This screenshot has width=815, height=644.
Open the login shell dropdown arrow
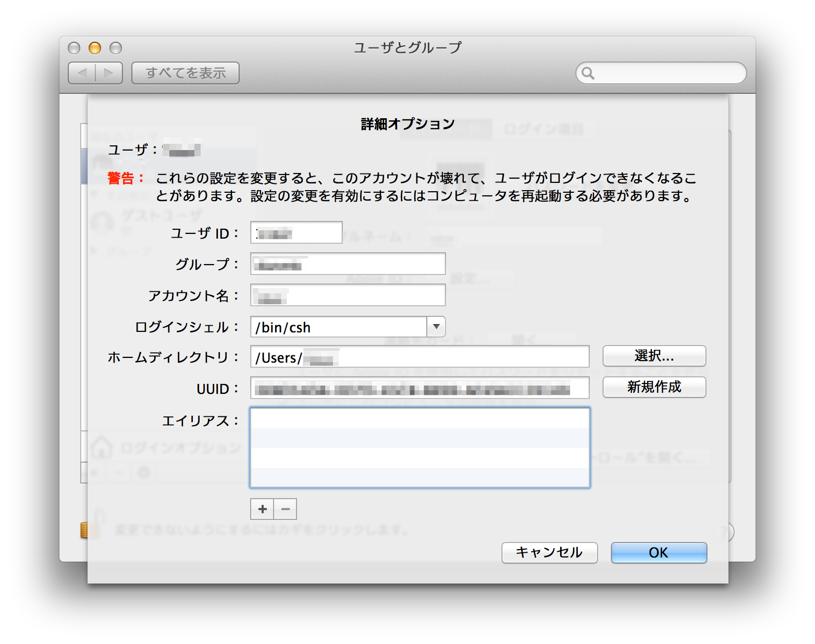tap(436, 327)
